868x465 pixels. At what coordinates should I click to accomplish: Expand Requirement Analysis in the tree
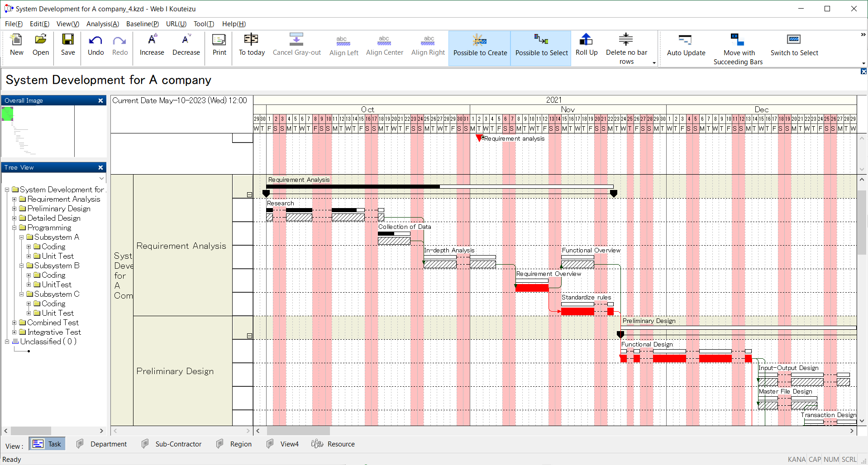14,199
